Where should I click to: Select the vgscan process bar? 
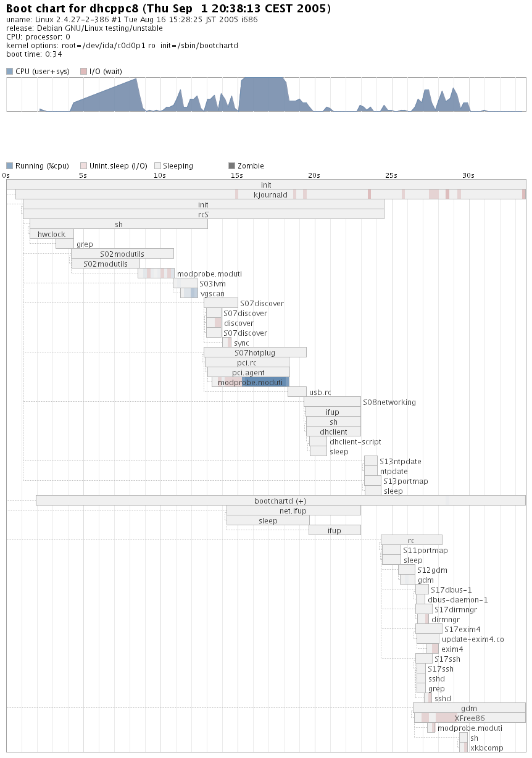189,293
